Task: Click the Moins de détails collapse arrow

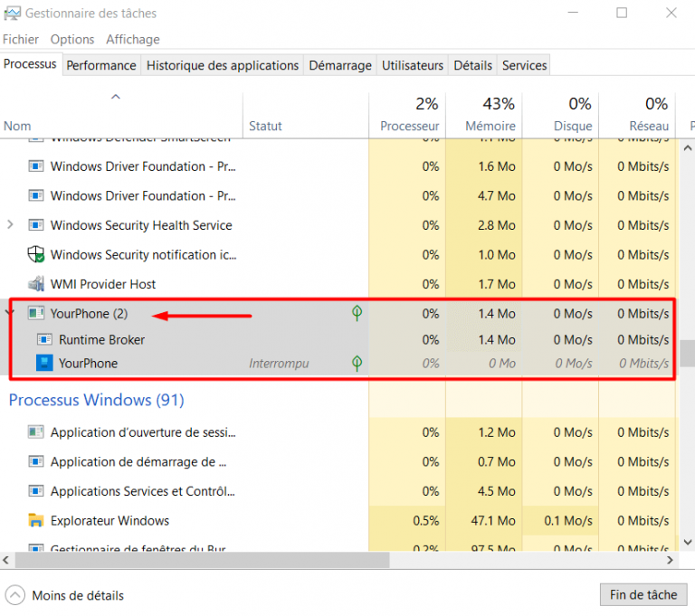Action: coord(15,595)
